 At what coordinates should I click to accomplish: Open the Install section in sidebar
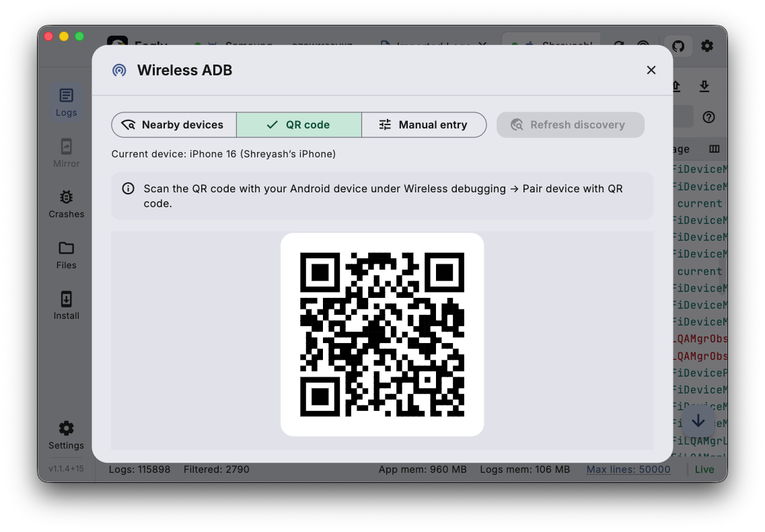click(x=66, y=306)
